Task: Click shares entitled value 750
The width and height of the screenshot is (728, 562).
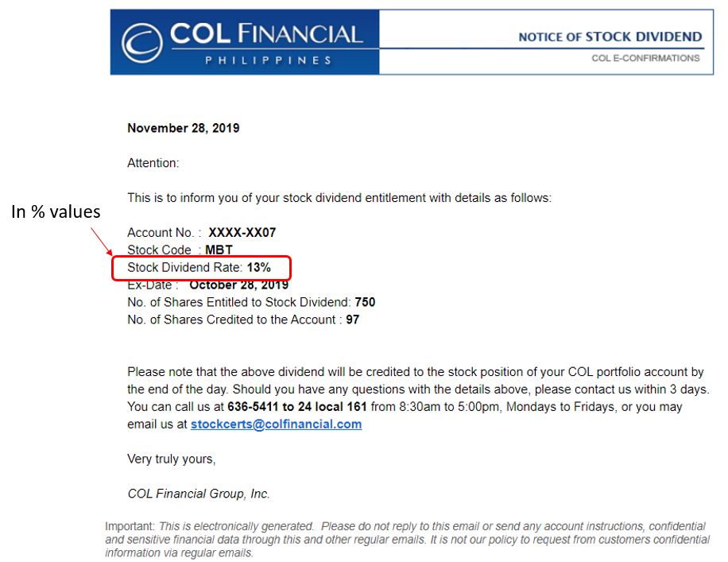Action: point(365,302)
